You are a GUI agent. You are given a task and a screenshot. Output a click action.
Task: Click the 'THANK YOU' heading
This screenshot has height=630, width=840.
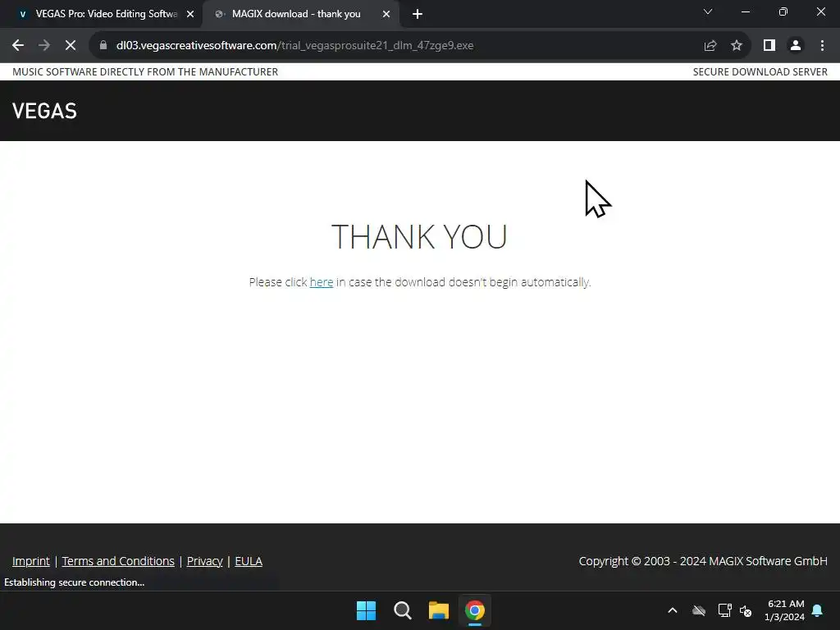(419, 237)
